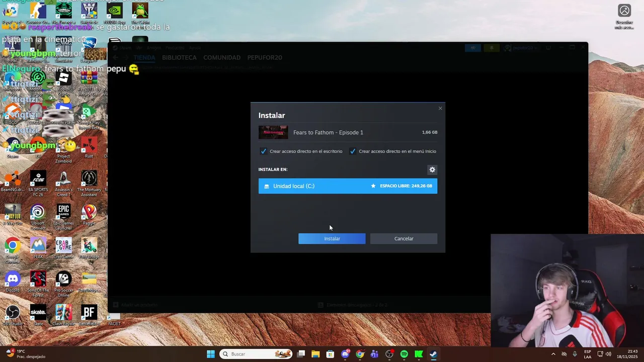Image resolution: width=644 pixels, height=362 pixels.
Task: Open Peggle desktop icon
Action: (89, 215)
